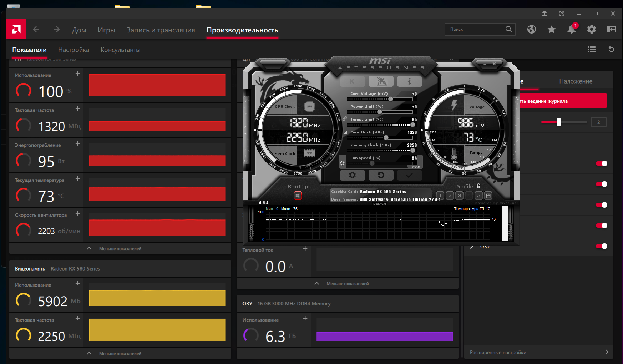Click link icon beside Temp. Limit

345,119
